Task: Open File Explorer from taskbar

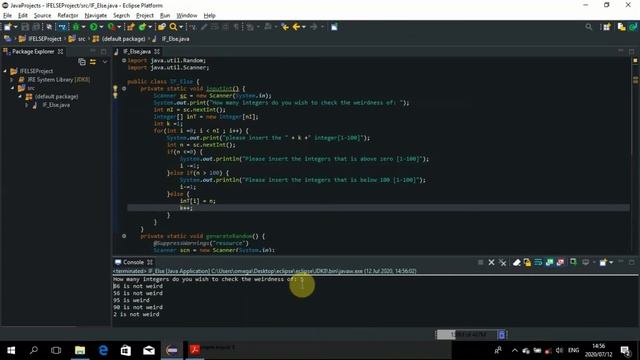Action: point(80,350)
